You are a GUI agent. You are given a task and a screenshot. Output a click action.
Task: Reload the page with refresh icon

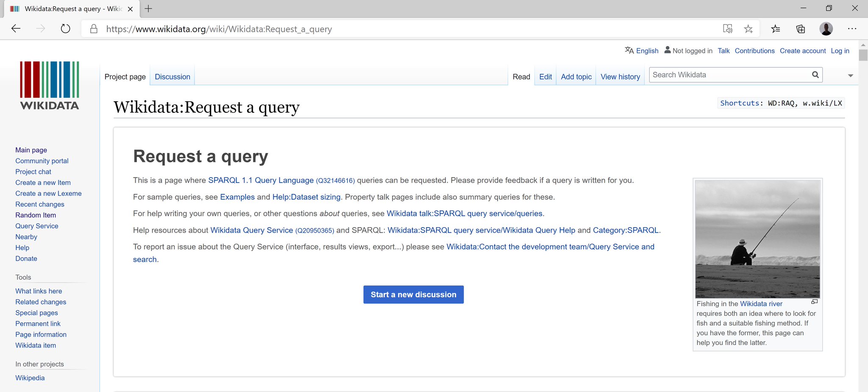click(65, 29)
